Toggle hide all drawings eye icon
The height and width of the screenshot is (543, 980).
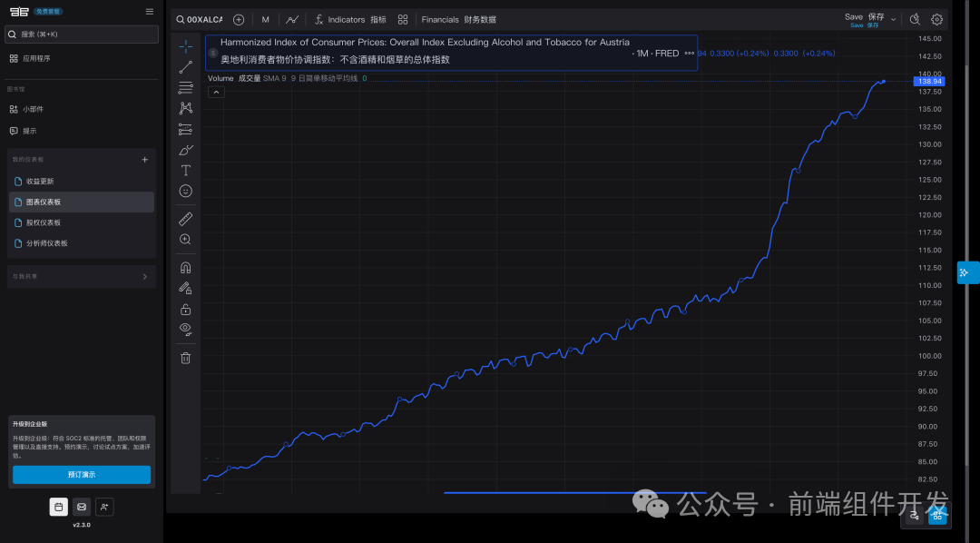186,329
